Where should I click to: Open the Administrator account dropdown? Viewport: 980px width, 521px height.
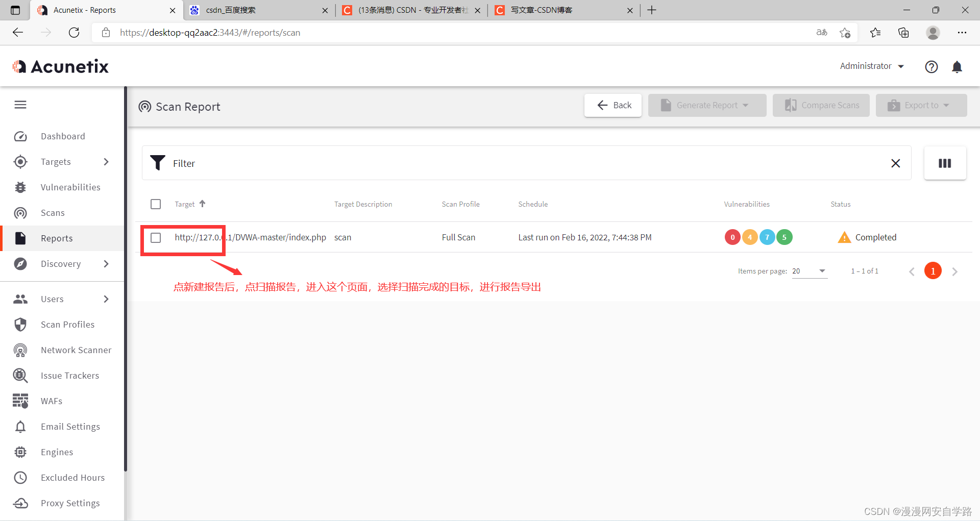[x=872, y=66]
